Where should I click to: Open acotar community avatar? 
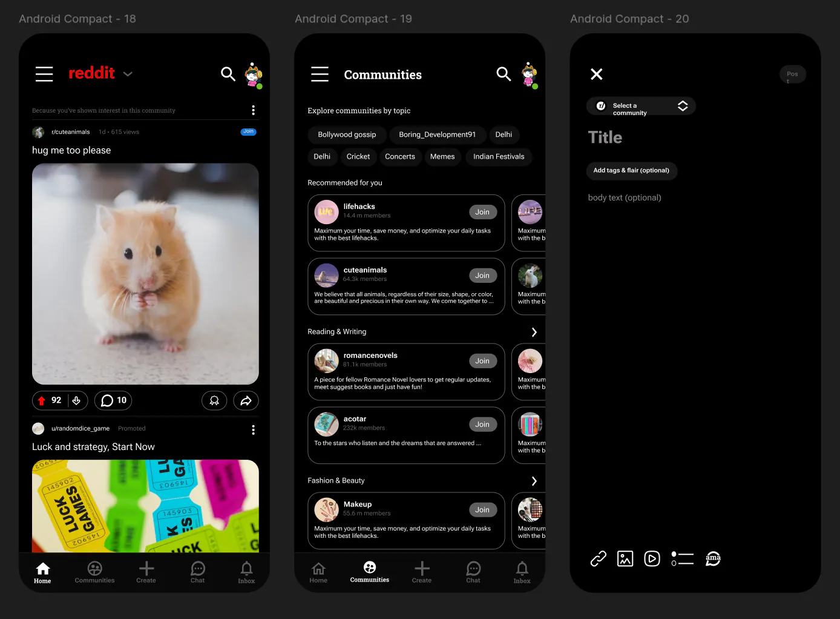pos(326,425)
